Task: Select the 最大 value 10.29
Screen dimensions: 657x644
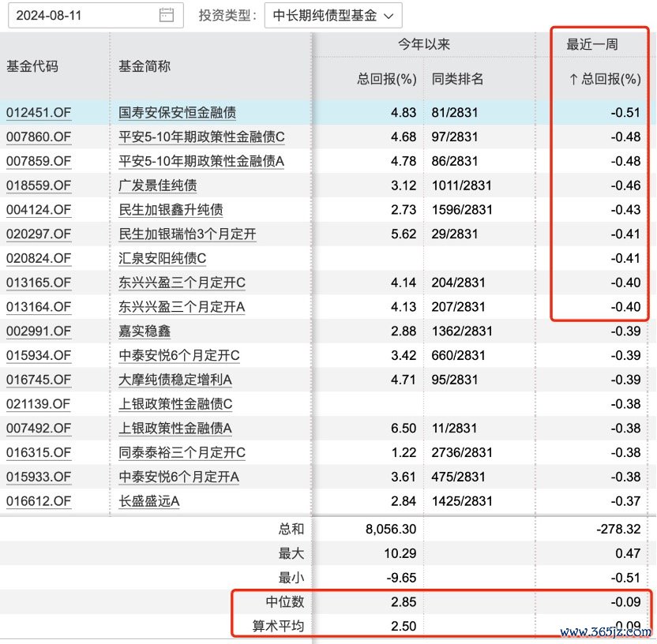Action: pyautogui.click(x=400, y=553)
